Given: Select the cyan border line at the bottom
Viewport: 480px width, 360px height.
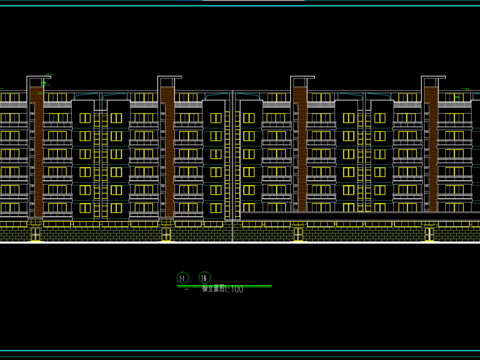Looking at the screenshot, I should coord(240,351).
